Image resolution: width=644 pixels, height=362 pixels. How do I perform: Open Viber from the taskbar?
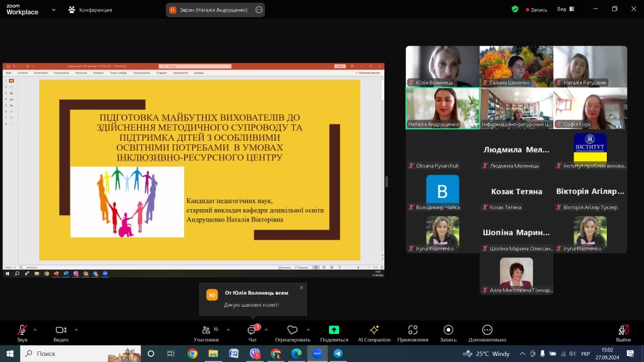pos(255,353)
